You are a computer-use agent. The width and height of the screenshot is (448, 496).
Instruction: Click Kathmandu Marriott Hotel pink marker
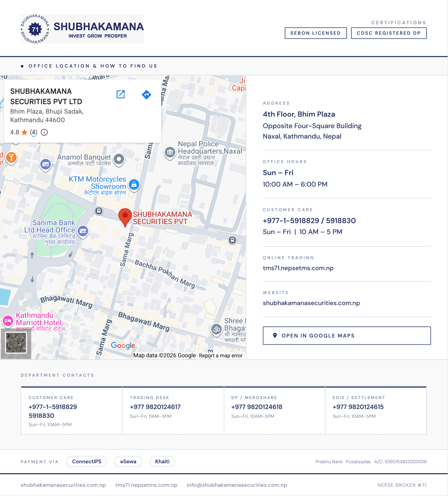point(8,321)
